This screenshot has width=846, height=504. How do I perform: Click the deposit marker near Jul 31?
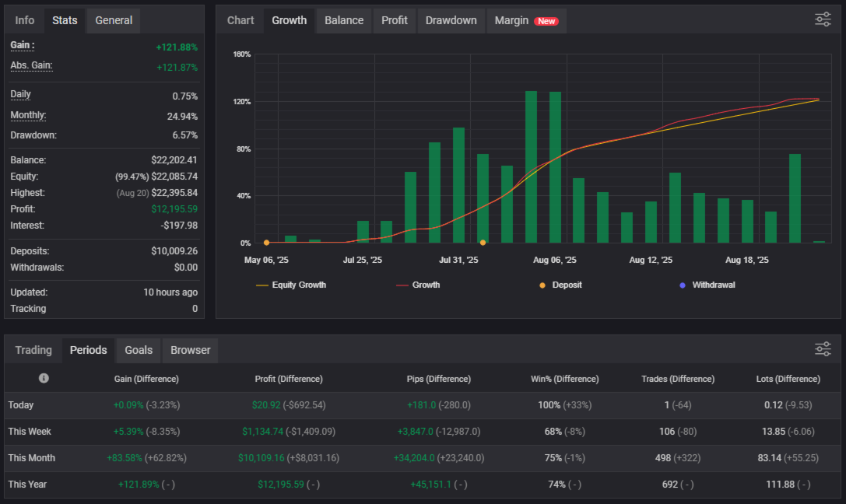point(483,243)
